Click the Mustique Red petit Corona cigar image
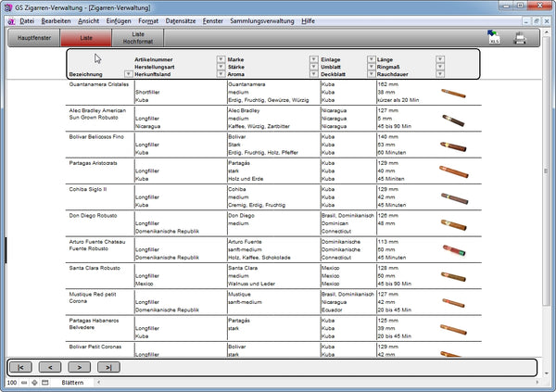 pyautogui.click(x=453, y=303)
